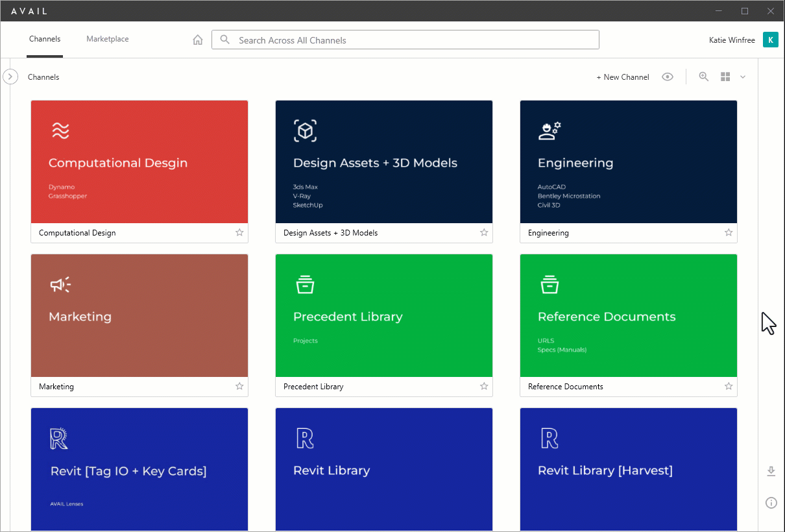This screenshot has height=532, width=785.
Task: Open the Design Assets + 3D Models thumbnail
Action: pyautogui.click(x=384, y=162)
